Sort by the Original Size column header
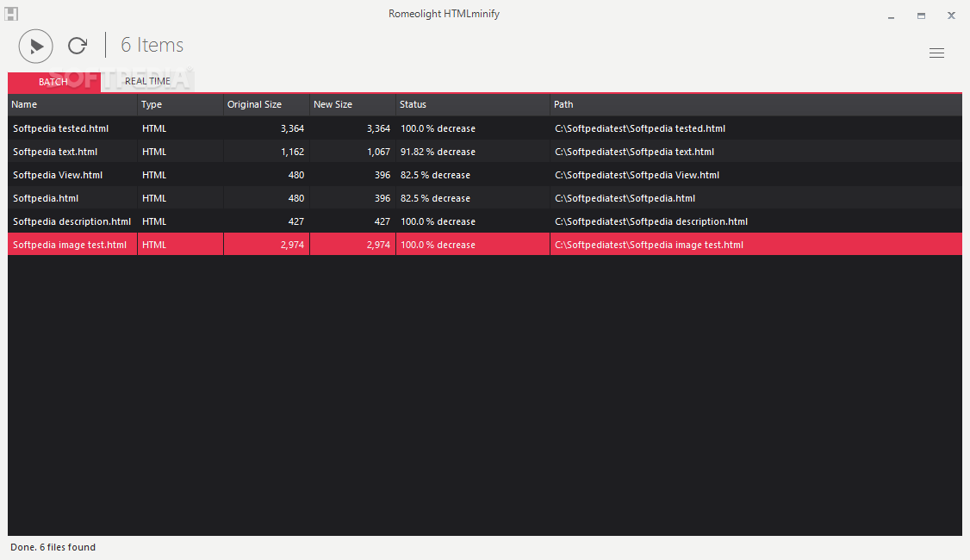The height and width of the screenshot is (560, 970). click(266, 104)
